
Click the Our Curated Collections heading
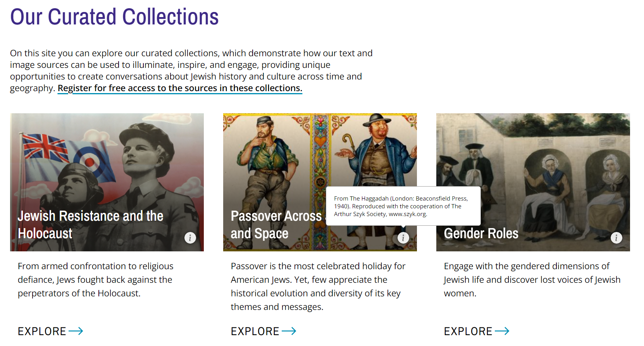(114, 17)
